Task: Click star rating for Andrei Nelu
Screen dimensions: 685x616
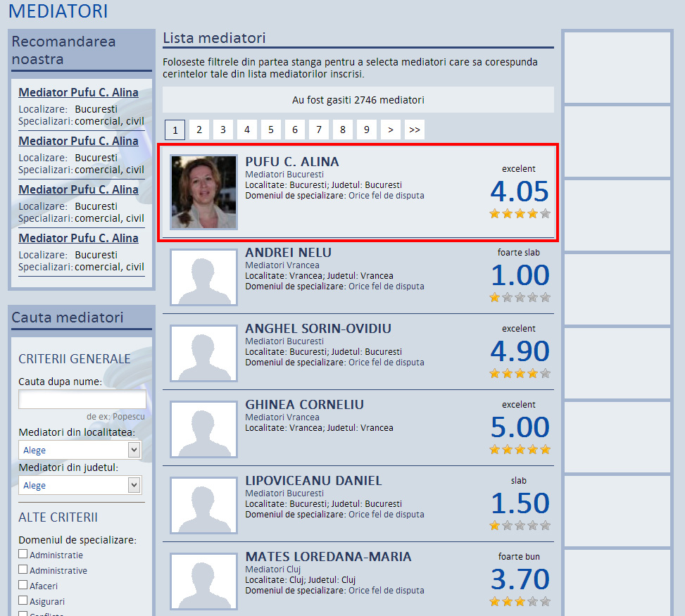Action: pos(520,297)
